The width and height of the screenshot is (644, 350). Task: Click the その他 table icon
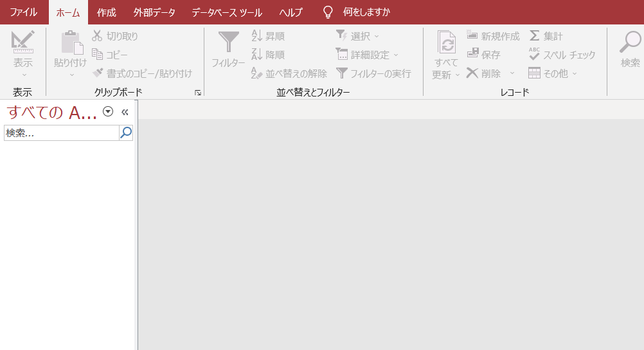click(x=534, y=73)
